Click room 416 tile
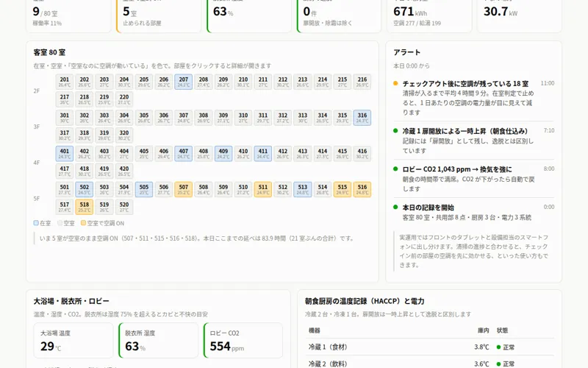Image resolution: width=588 pixels, height=368 pixels. (362, 154)
